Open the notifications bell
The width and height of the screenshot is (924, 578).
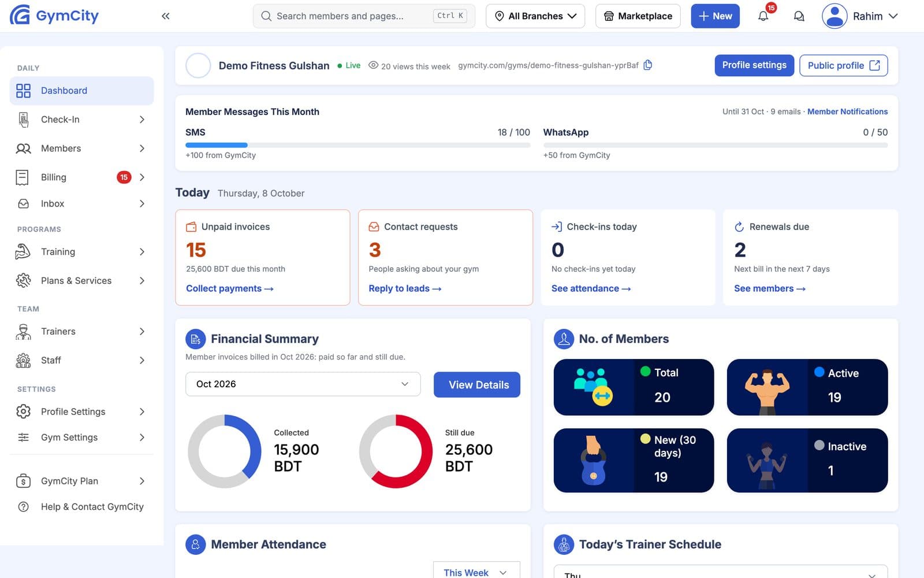(x=763, y=16)
